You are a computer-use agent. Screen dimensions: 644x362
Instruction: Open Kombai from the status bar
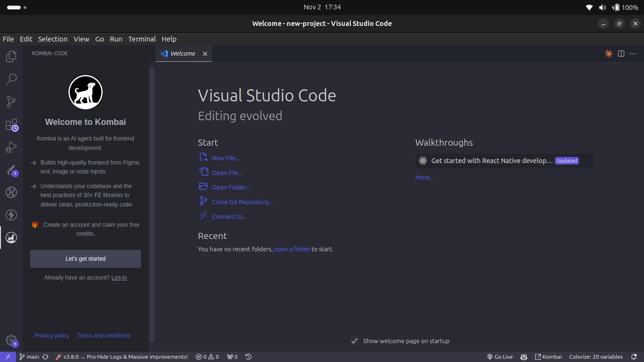pyautogui.click(x=548, y=357)
